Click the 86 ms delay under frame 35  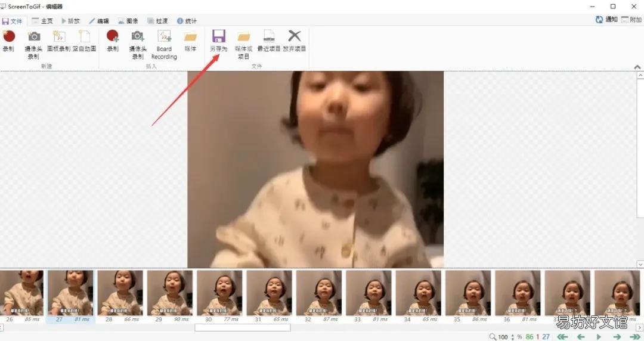(x=479, y=319)
